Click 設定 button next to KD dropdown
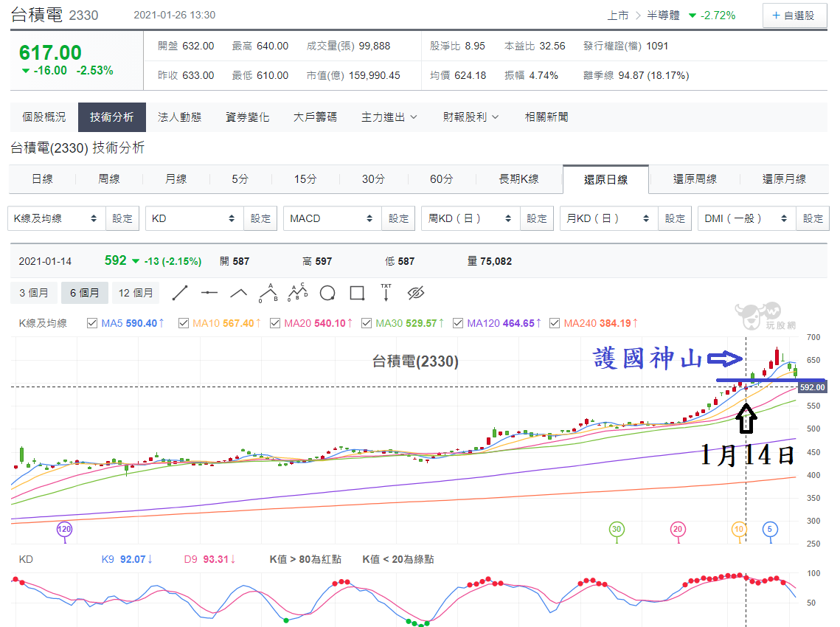This screenshot has width=840, height=627. pyautogui.click(x=260, y=218)
